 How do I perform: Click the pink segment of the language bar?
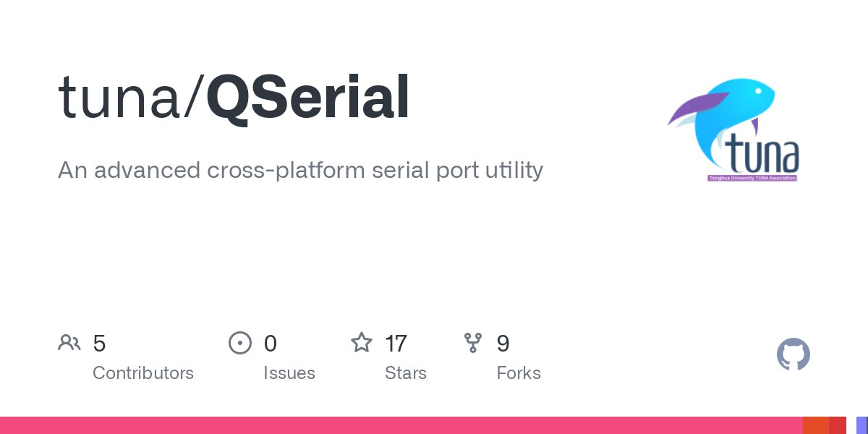tap(398, 425)
